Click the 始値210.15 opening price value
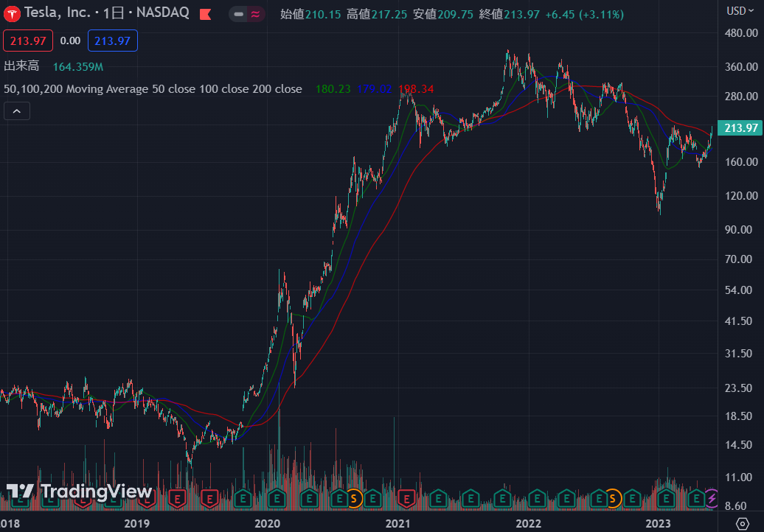Screen dimensions: 764x532 click(310, 15)
